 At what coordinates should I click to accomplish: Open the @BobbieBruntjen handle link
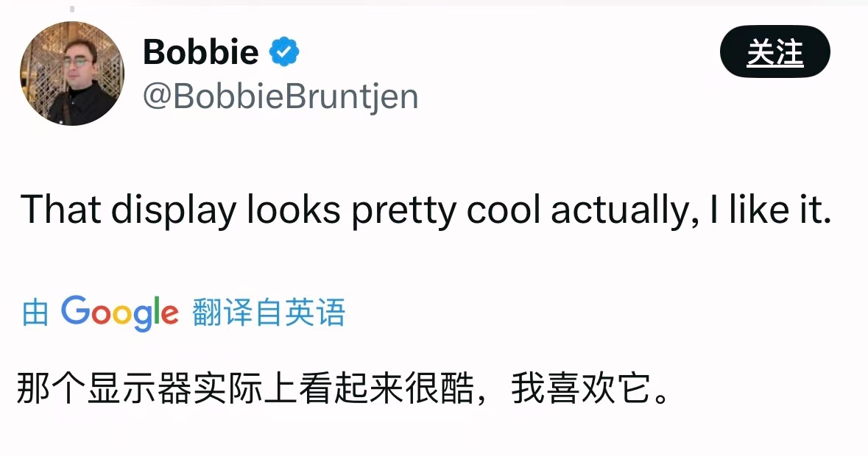(280, 97)
